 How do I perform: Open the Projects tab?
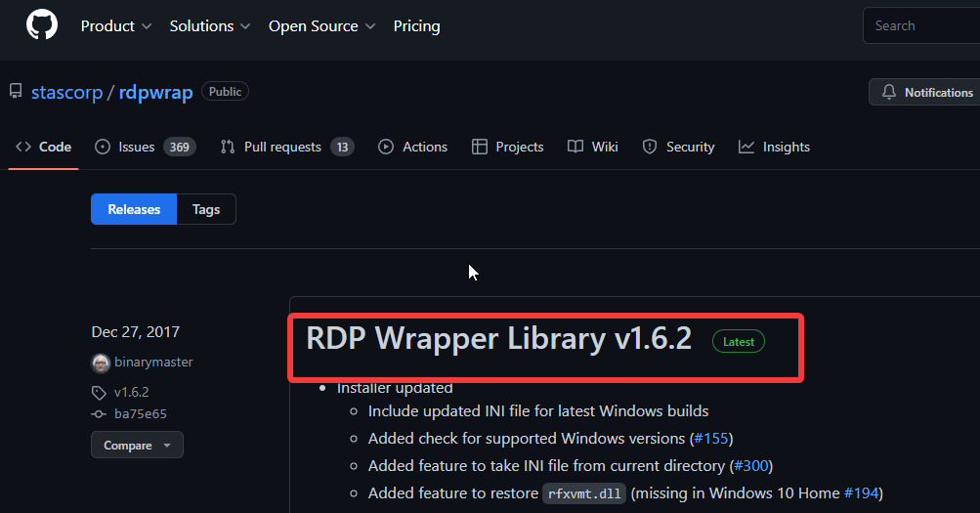(507, 147)
